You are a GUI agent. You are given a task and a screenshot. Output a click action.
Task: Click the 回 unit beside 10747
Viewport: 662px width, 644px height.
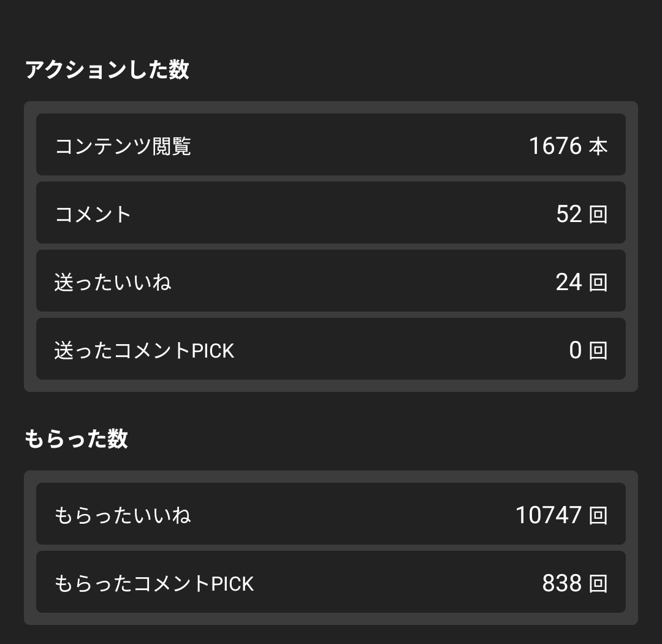coord(598,515)
